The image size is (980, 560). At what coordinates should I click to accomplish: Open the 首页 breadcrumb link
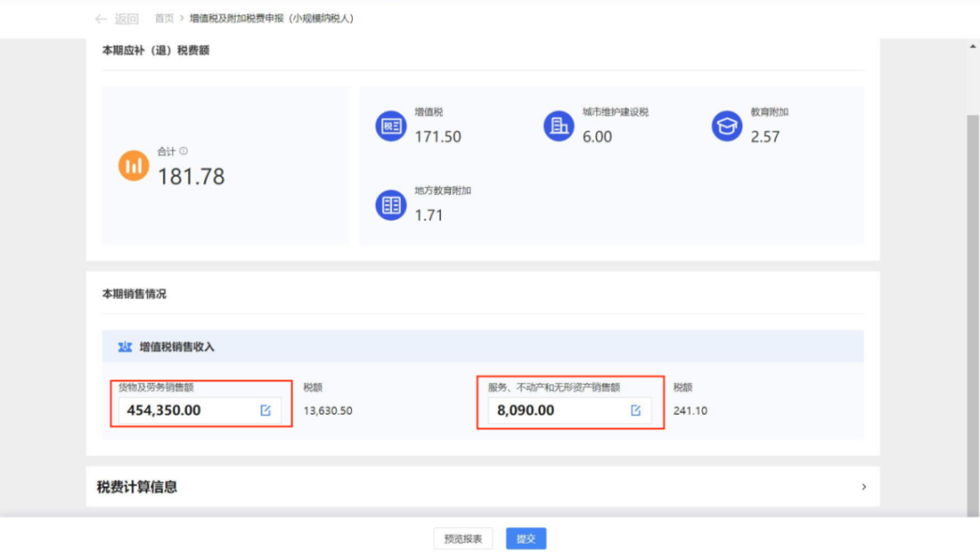tap(164, 19)
